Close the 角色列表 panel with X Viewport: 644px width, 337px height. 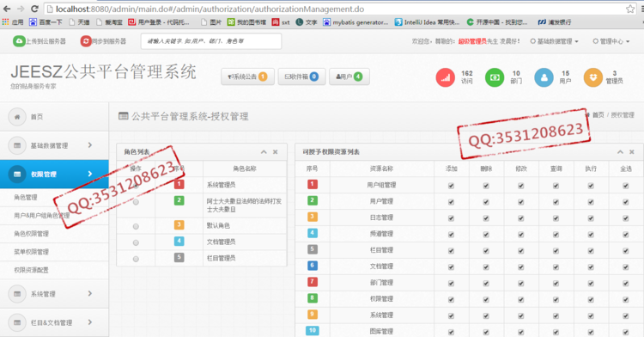[275, 152]
